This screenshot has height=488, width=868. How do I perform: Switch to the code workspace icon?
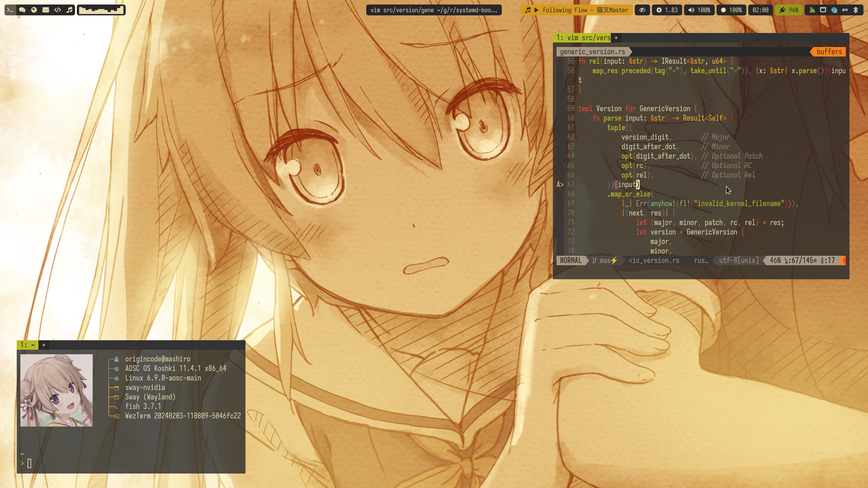point(57,10)
